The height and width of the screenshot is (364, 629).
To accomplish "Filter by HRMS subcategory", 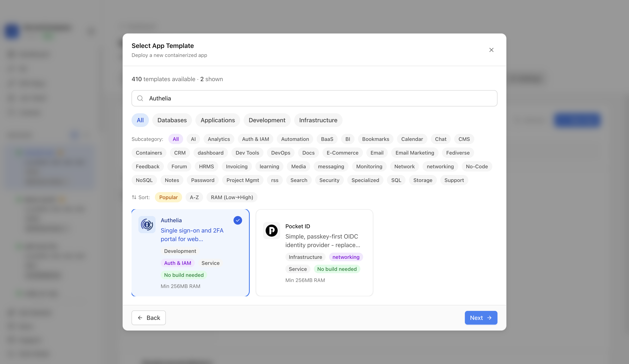I will point(206,166).
